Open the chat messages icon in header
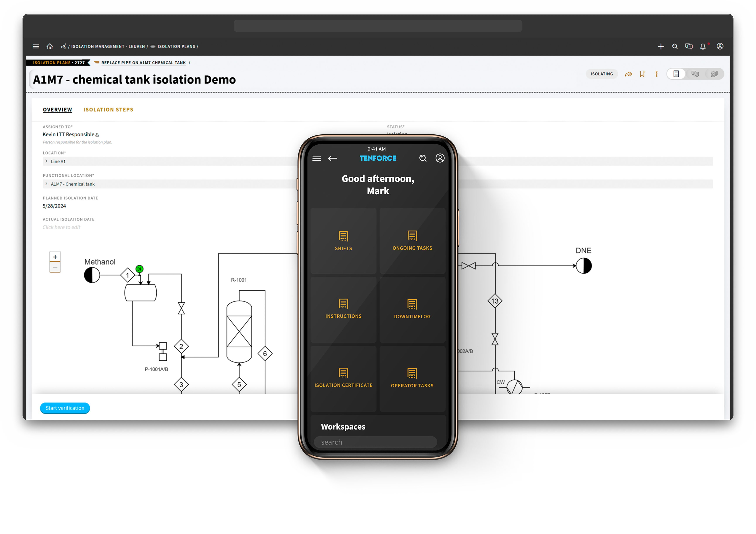The image size is (756, 534). click(x=689, y=46)
